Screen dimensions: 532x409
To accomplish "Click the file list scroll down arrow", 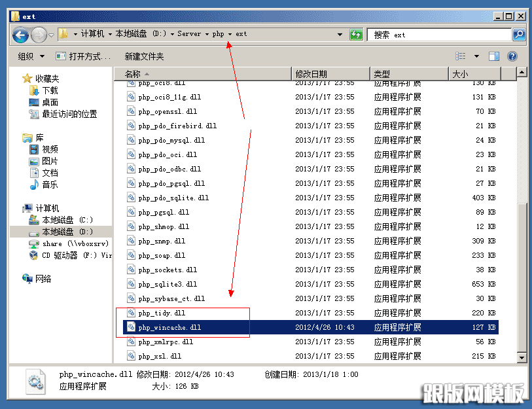I will 522,357.
